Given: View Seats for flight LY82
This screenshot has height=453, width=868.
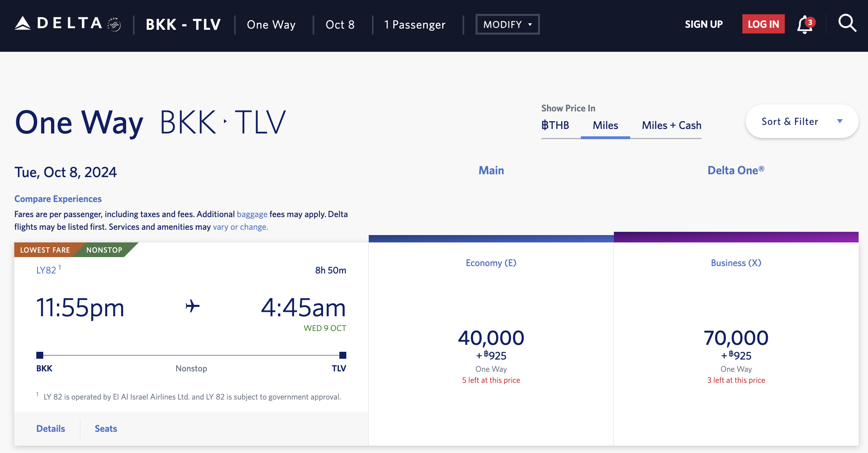Looking at the screenshot, I should [x=106, y=429].
